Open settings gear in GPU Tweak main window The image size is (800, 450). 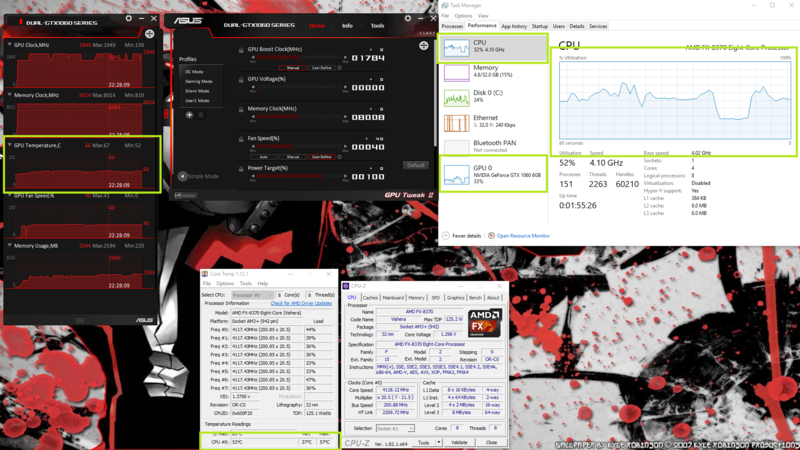click(407, 18)
